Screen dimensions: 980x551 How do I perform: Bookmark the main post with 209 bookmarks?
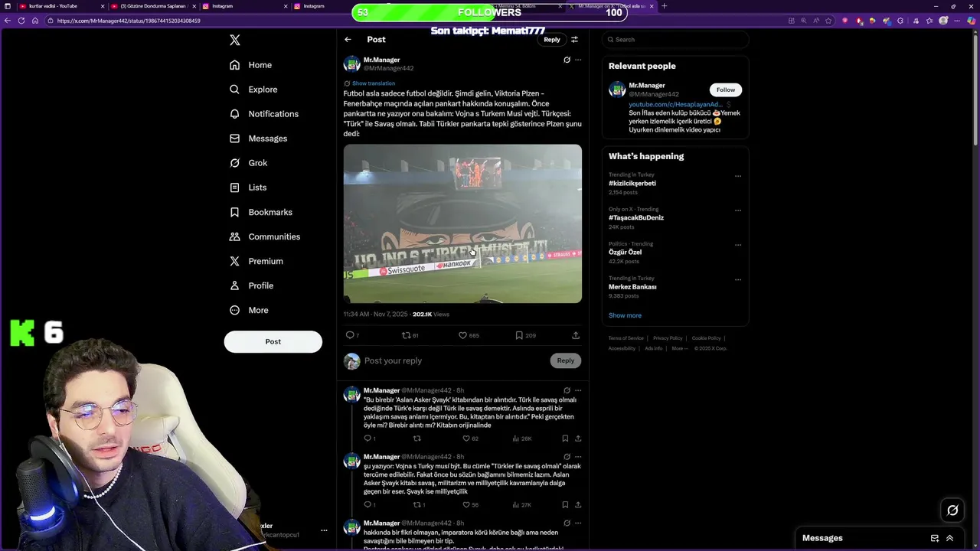coord(525,335)
